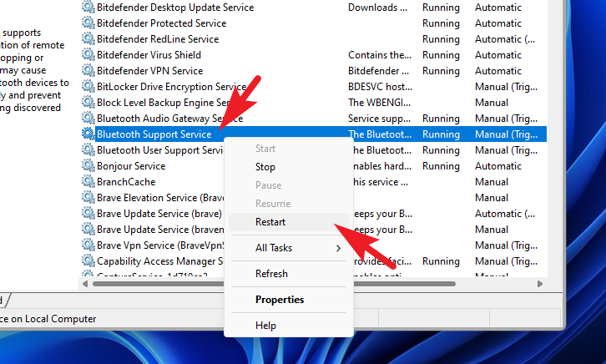This screenshot has height=364, width=606.
Task: Select Bitdefender Protected Service row
Action: coord(162,23)
